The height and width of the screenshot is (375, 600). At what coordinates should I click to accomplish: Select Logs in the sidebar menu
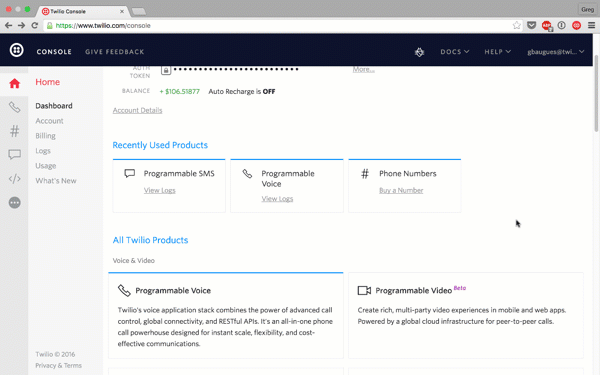click(43, 151)
